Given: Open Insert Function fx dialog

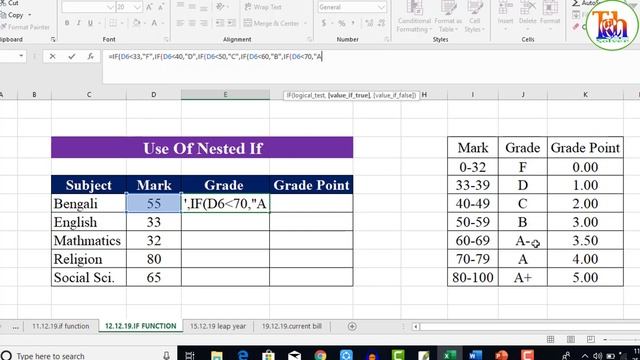Looking at the screenshot, I should point(90,56).
